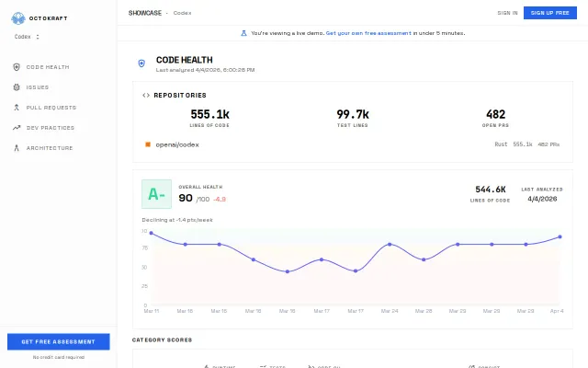This screenshot has width=588, height=368.
Task: Click the code brackets icon next to Repositories
Action: (146, 96)
